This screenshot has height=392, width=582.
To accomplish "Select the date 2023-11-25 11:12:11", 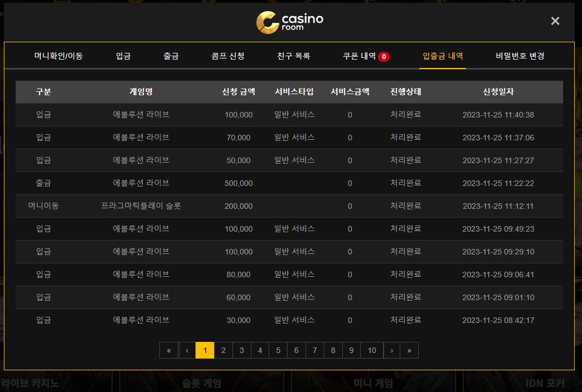I will 498,206.
